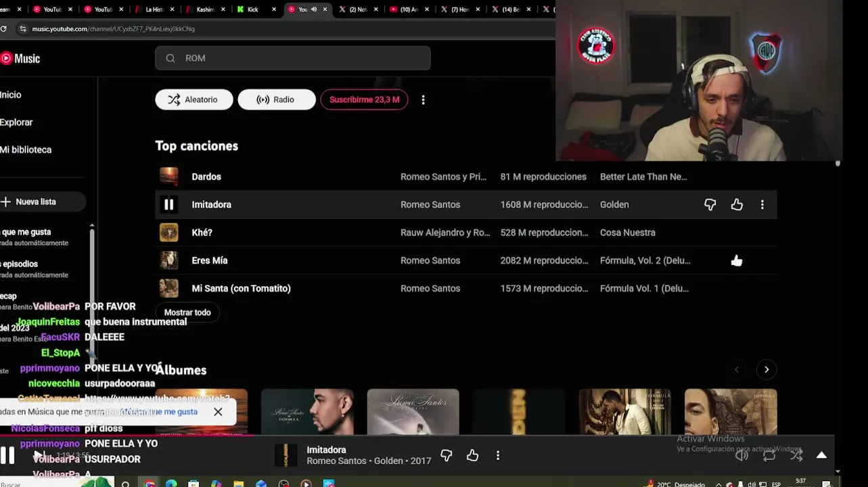Image resolution: width=868 pixels, height=487 pixels.
Task: Like the current track in player bar
Action: (x=472, y=455)
